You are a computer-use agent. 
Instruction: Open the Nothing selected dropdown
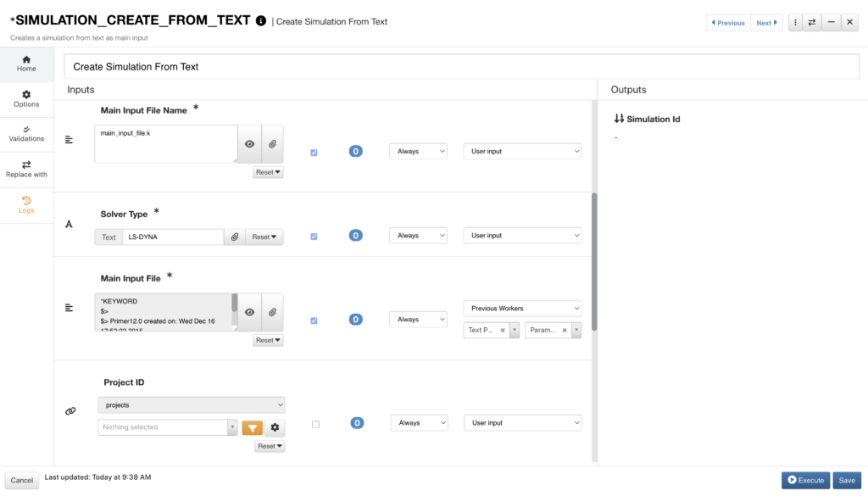[x=168, y=427]
